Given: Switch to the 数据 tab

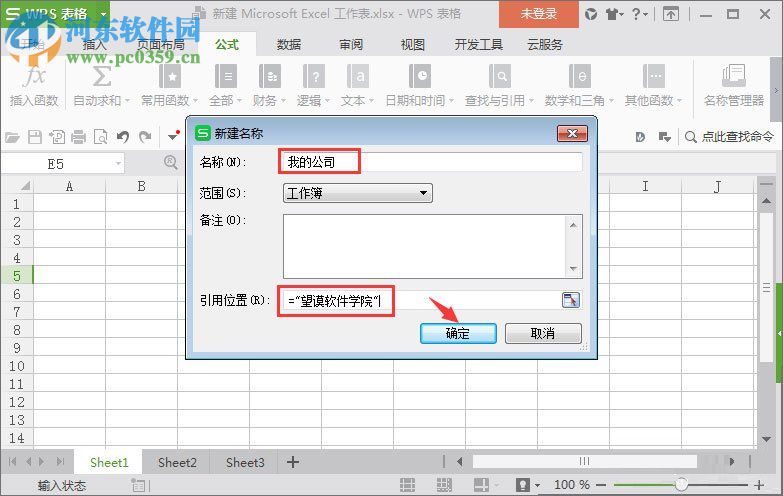Looking at the screenshot, I should [x=289, y=45].
